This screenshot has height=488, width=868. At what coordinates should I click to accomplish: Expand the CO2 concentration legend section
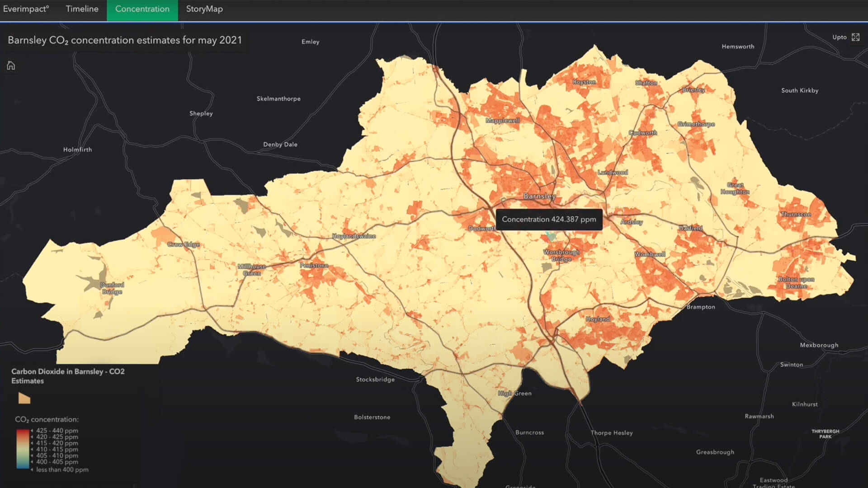coord(47,419)
